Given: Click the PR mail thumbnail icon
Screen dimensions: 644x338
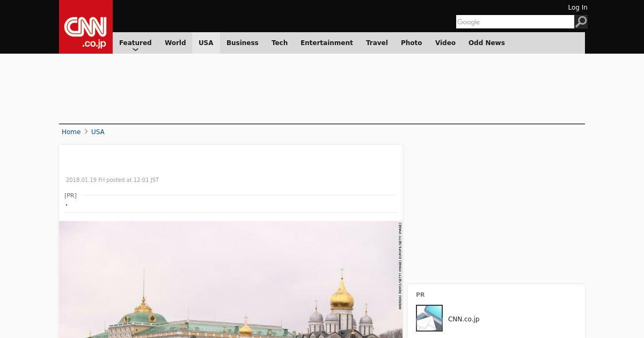Looking at the screenshot, I should [x=429, y=318].
